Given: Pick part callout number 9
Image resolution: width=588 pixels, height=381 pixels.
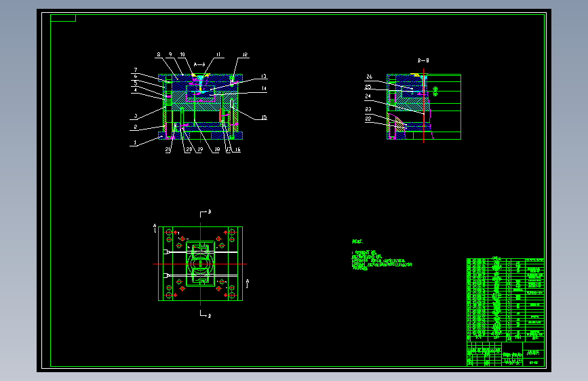Looking at the screenshot, I should pos(170,54).
